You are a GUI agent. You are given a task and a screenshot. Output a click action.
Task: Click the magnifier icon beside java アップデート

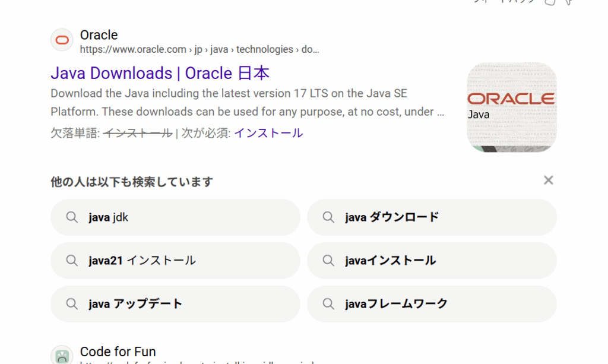[72, 304]
